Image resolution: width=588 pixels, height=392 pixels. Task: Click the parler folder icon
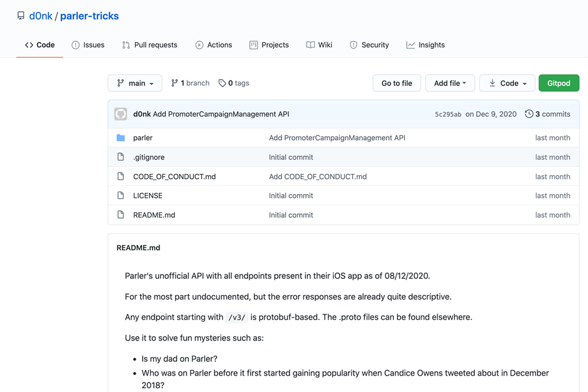pyautogui.click(x=121, y=138)
